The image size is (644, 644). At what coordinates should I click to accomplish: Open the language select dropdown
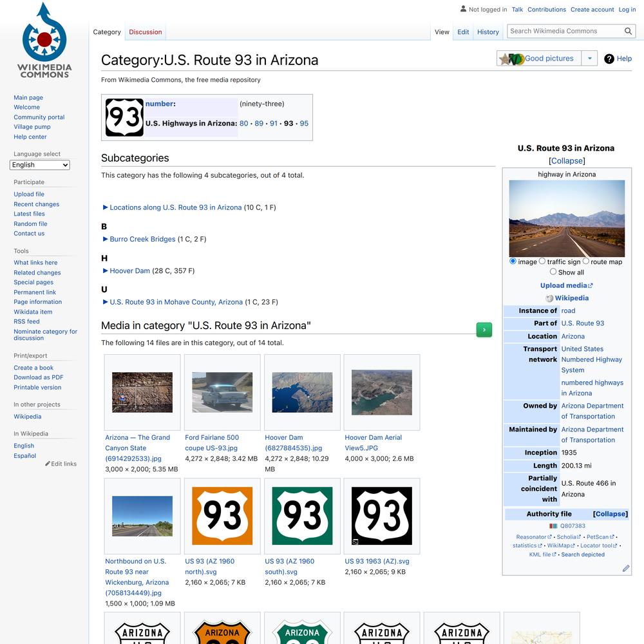coord(39,165)
